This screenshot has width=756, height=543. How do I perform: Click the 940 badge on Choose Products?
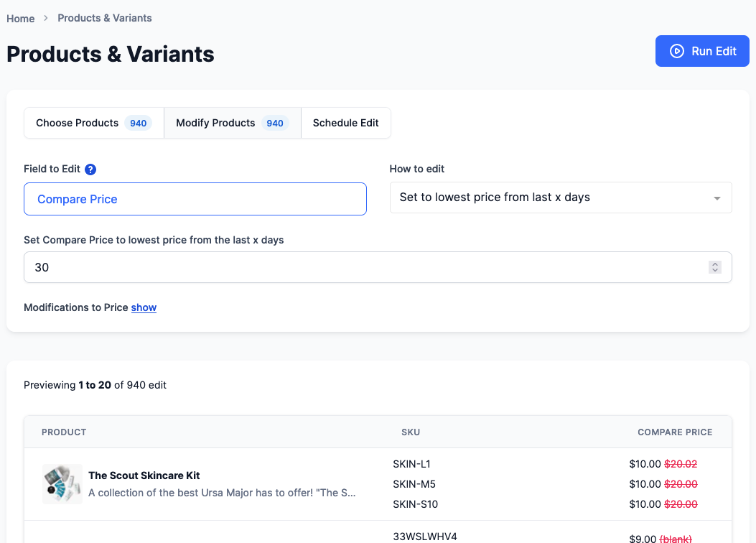139,123
